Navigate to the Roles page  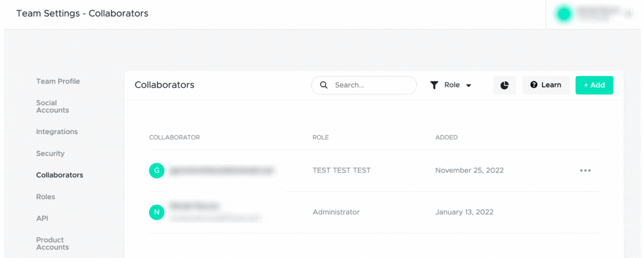click(45, 197)
